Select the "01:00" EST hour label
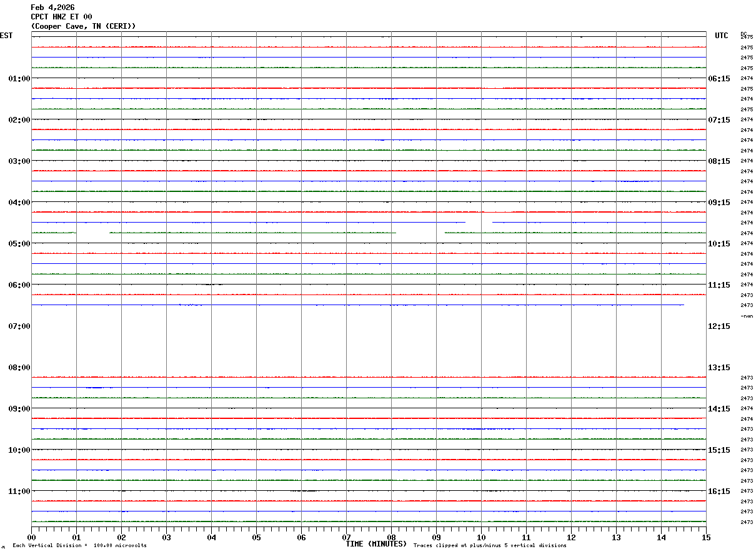This screenshot has height=554, width=756. point(19,79)
